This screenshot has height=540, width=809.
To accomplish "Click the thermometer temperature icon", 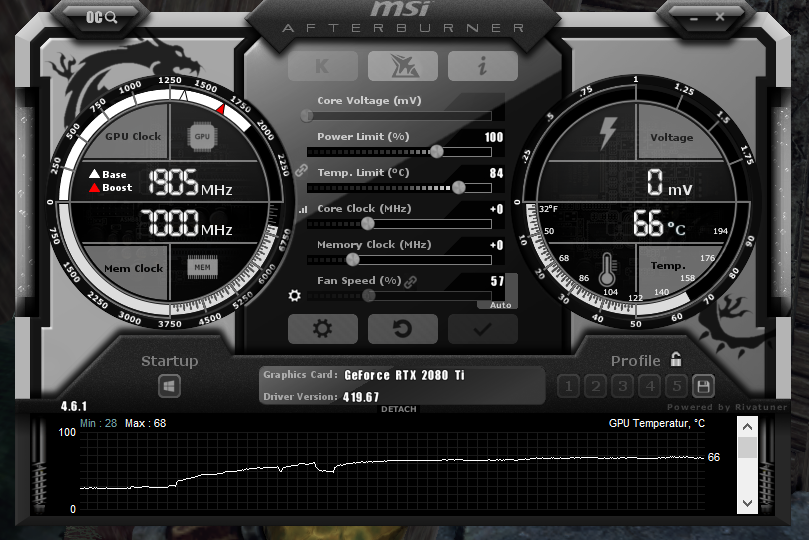I will 607,269.
